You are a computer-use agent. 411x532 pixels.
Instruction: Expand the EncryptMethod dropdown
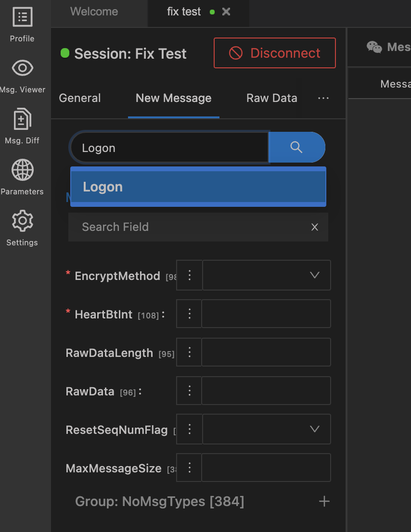[314, 275]
